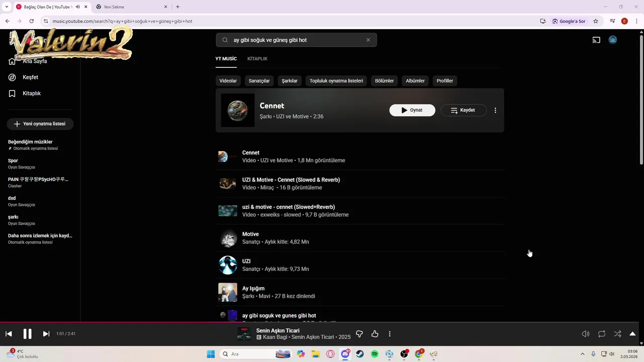Open exweiks slowed Cennet video
The height and width of the screenshot is (362, 644).
click(360, 211)
